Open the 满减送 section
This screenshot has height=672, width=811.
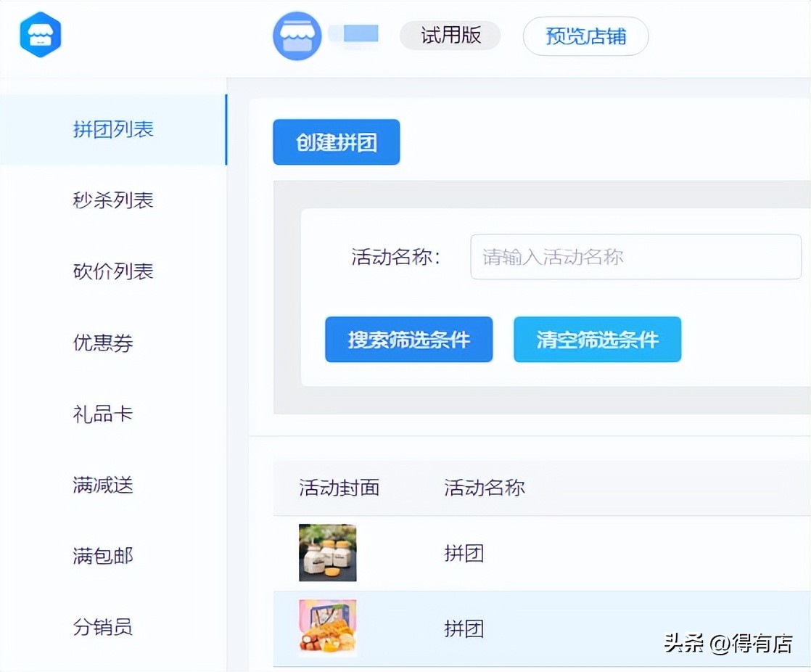coord(103,485)
